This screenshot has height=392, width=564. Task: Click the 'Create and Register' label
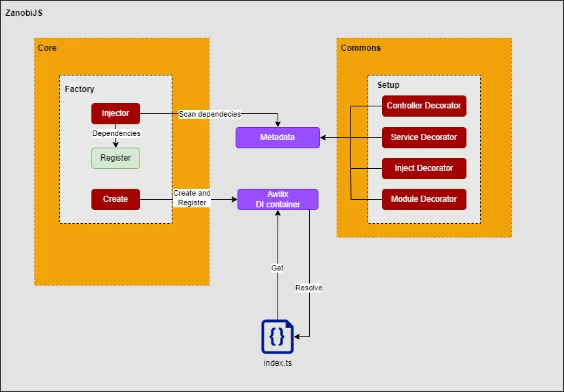coord(192,198)
